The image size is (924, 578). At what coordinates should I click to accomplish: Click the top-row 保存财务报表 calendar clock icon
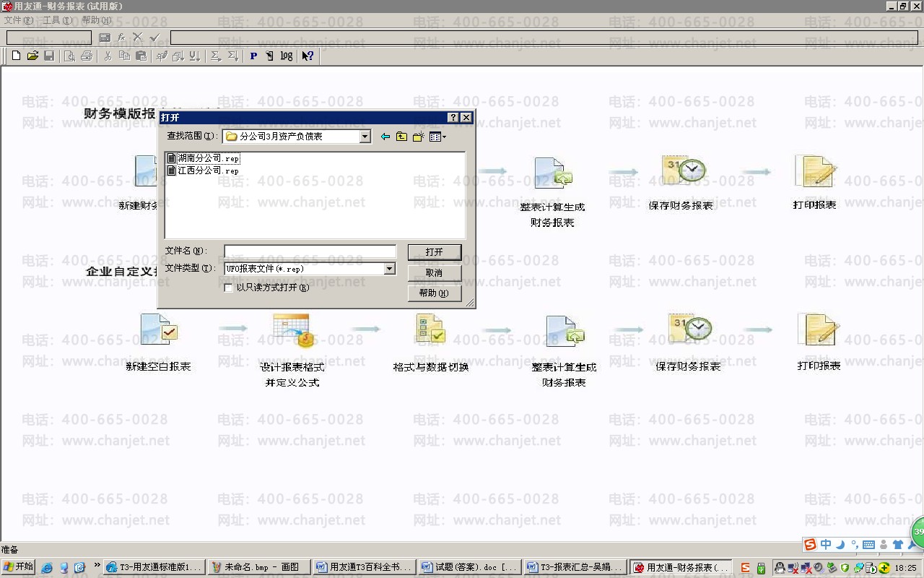(683, 170)
